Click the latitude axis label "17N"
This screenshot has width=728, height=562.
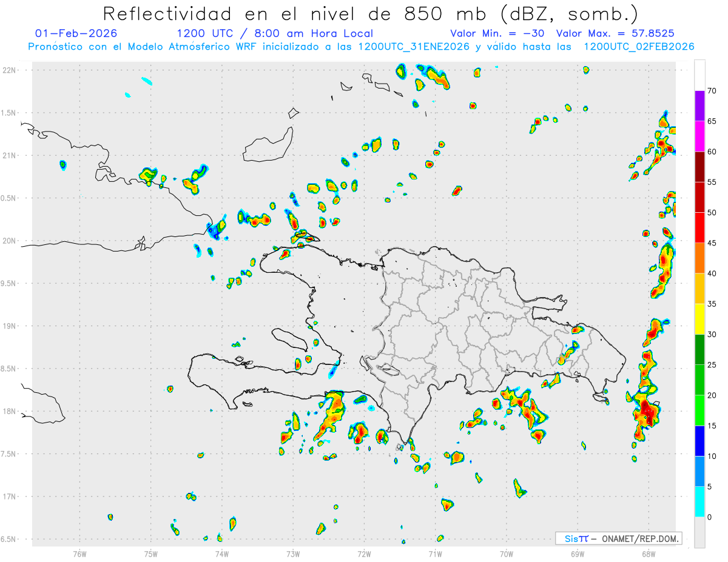[x=10, y=497]
